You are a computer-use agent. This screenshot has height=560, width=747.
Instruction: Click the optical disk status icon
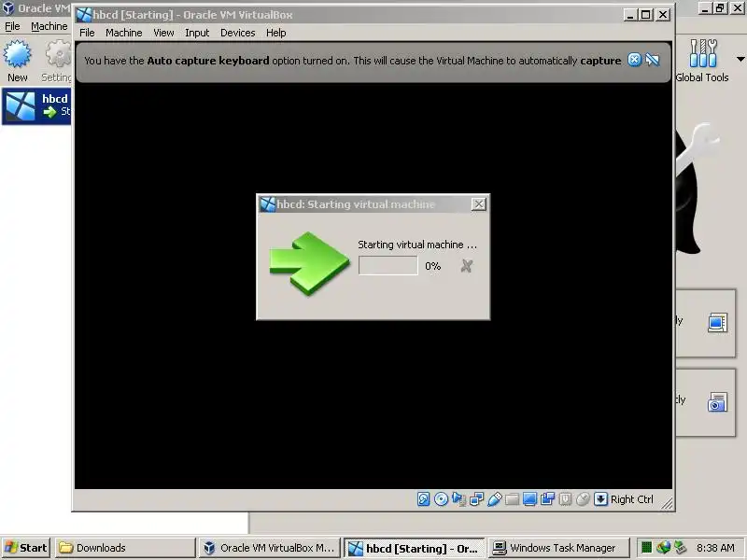pos(441,498)
